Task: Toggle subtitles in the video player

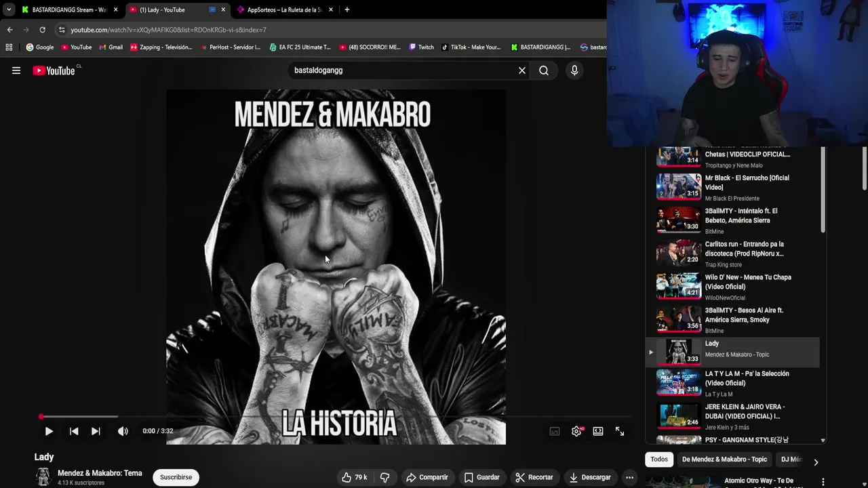Action: [x=555, y=431]
